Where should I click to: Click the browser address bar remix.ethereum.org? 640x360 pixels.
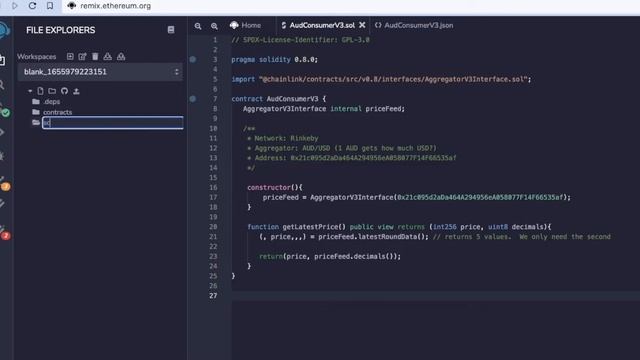click(116, 6)
